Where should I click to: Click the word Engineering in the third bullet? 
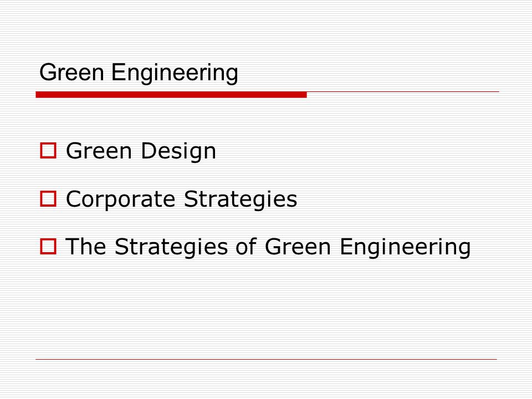pyautogui.click(x=405, y=248)
